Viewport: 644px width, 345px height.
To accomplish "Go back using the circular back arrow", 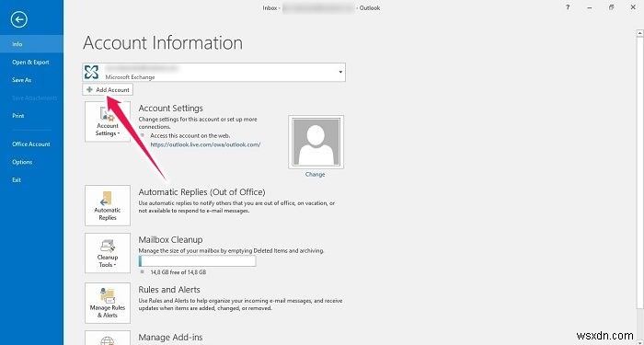I will point(19,19).
